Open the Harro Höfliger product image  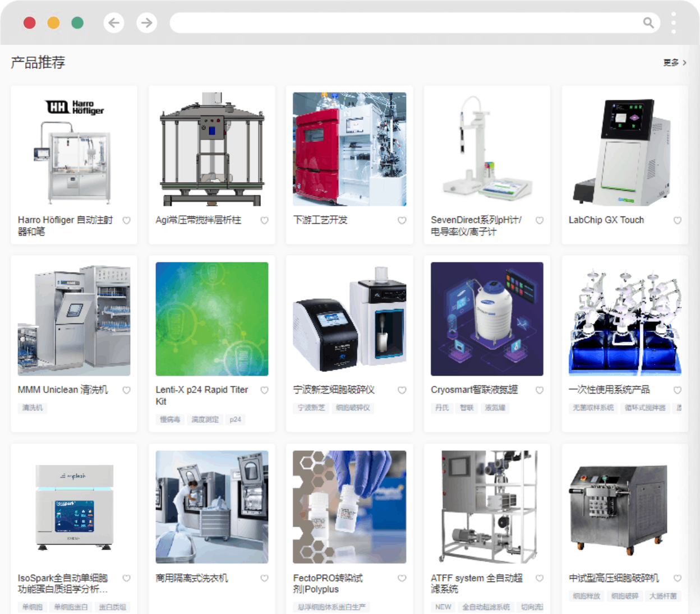[74, 149]
